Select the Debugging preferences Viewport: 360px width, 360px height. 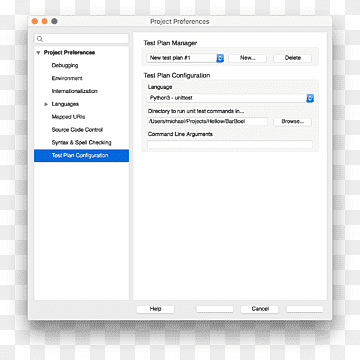click(65, 65)
